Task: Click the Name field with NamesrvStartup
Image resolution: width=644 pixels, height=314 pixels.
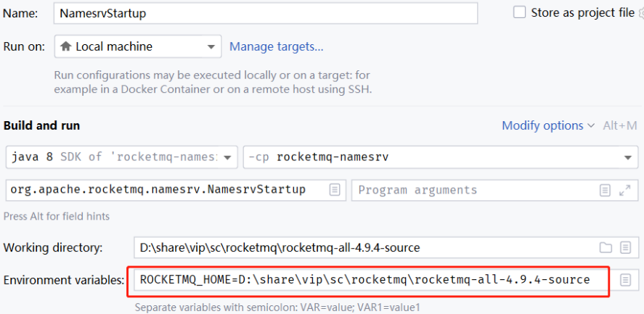Action: (265, 13)
